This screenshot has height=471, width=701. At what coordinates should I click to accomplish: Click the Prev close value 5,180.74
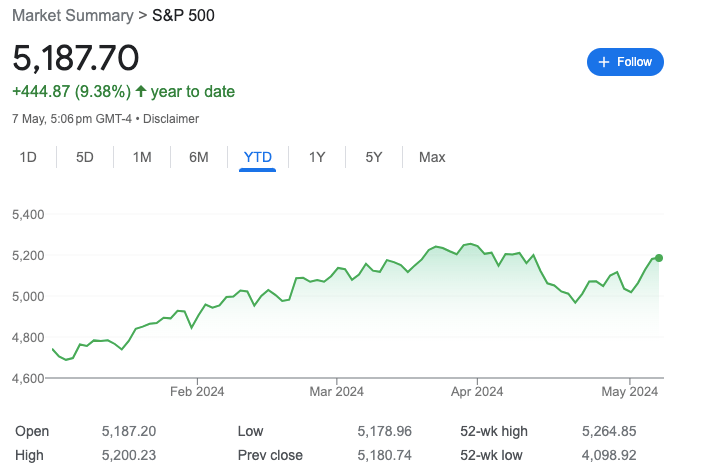pyautogui.click(x=384, y=455)
